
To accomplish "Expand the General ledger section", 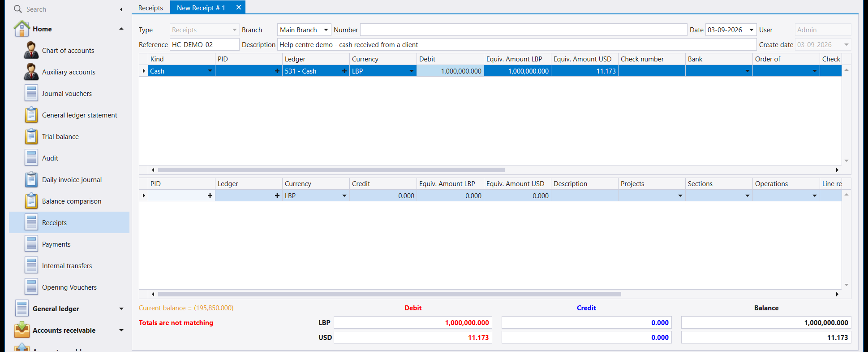I will [121, 309].
